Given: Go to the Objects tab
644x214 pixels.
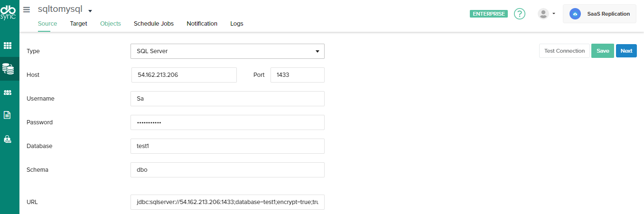Looking at the screenshot, I should click(x=110, y=24).
